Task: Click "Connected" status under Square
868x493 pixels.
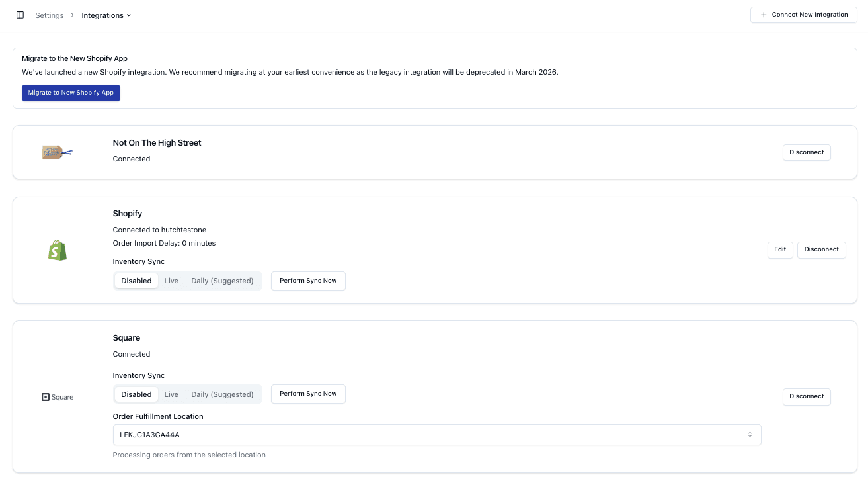Action: click(x=132, y=354)
